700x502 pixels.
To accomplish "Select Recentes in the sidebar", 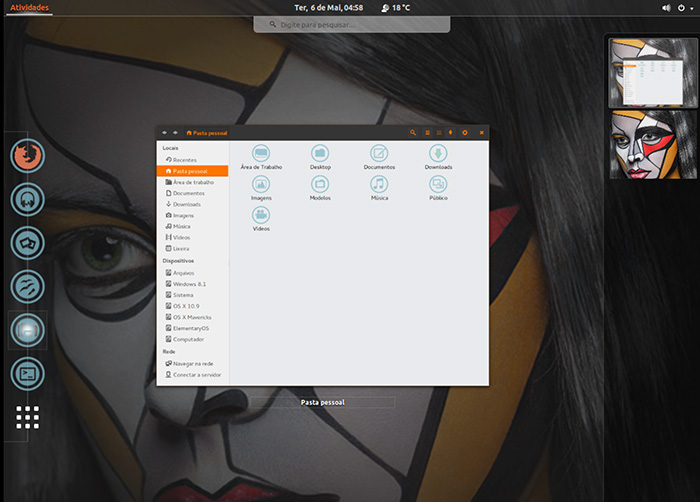I will point(192,160).
